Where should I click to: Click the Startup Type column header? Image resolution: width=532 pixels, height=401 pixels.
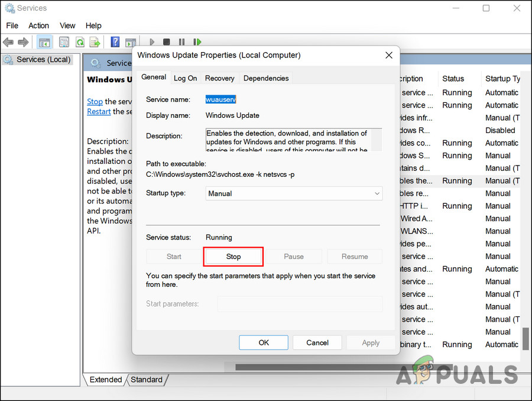tap(502, 79)
